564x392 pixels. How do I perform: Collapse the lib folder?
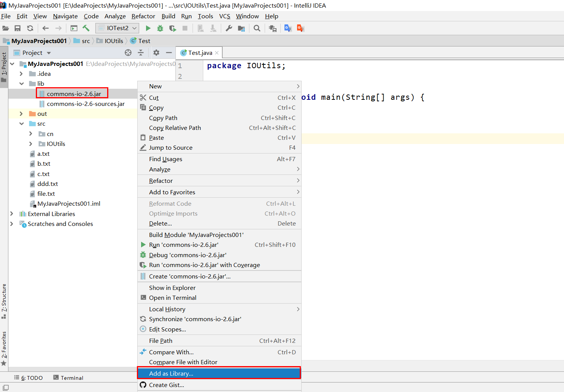pyautogui.click(x=21, y=84)
